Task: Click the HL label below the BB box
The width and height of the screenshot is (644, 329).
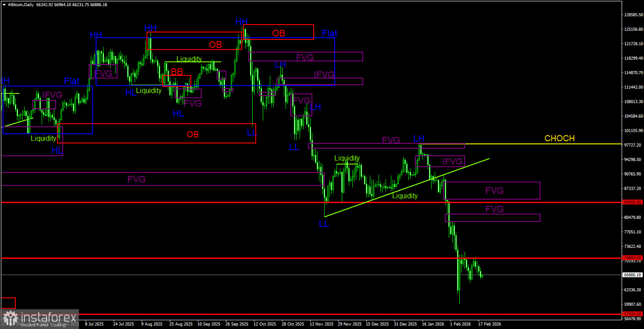Action: (x=178, y=114)
